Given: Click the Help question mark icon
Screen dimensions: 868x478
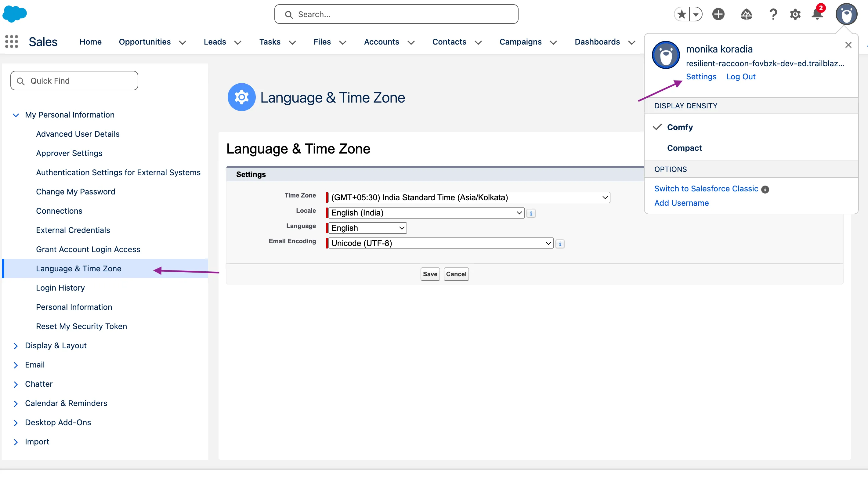Looking at the screenshot, I should (773, 14).
